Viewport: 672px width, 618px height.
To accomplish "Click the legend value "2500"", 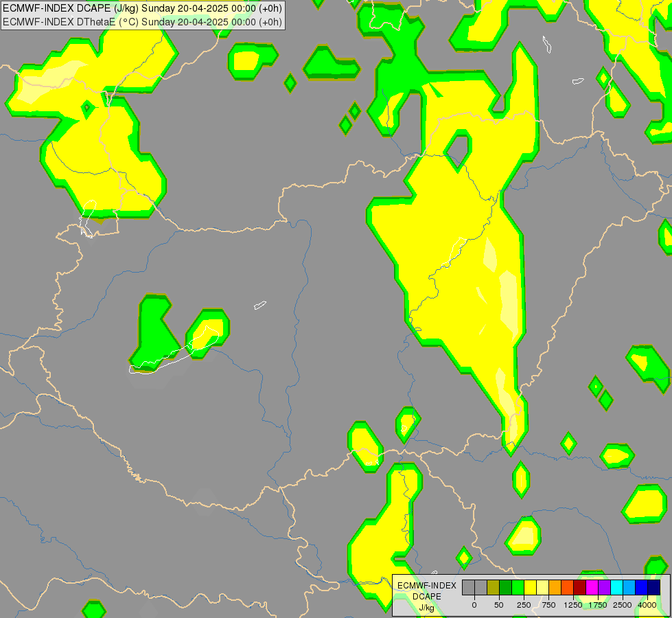I will point(623,605).
